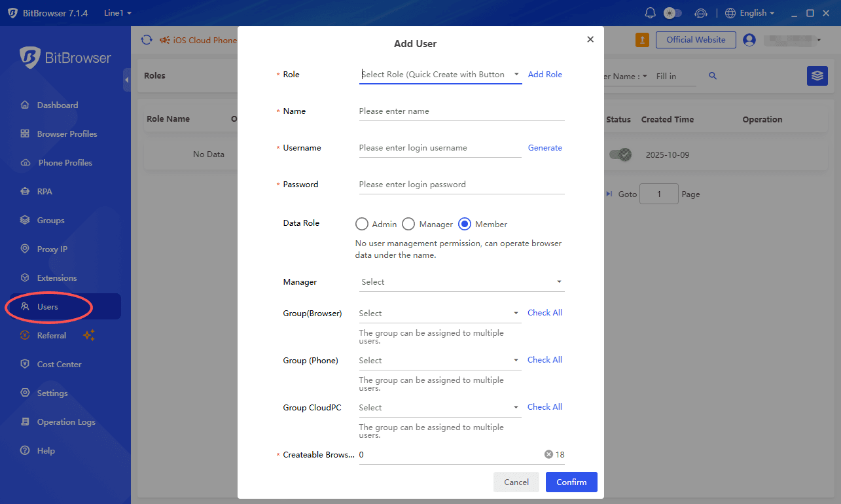
Task: Open the Group CloudPC select dropdown
Action: 440,408
